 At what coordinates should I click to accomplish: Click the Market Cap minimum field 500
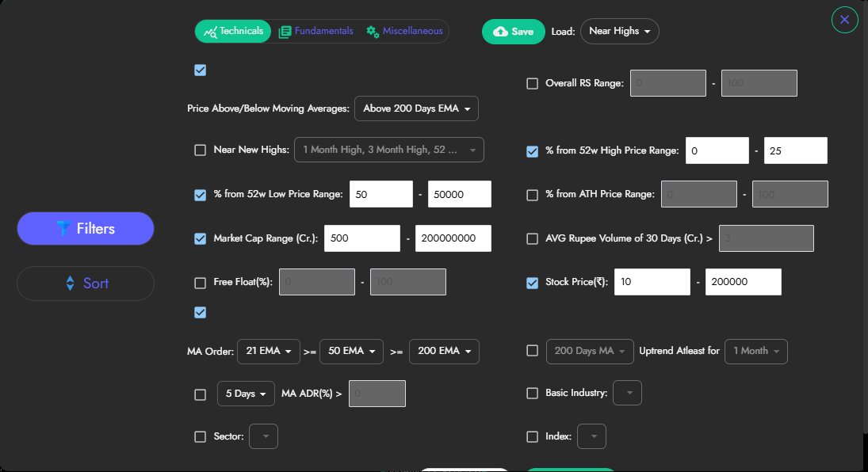coord(362,238)
